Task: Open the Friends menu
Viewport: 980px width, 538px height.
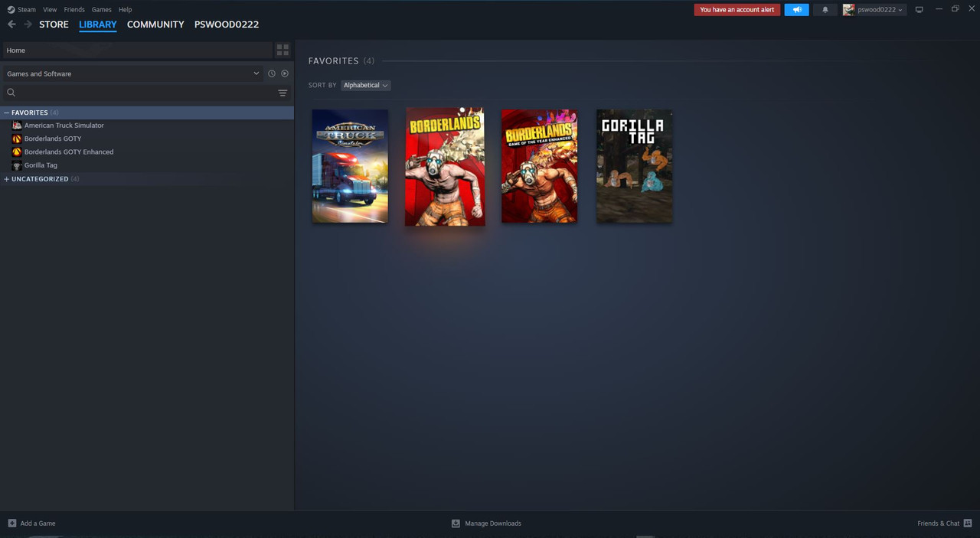Action: click(74, 10)
